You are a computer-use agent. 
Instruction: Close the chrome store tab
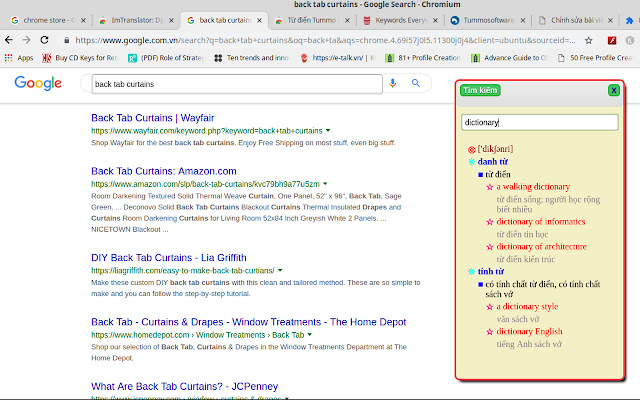tap(83, 20)
